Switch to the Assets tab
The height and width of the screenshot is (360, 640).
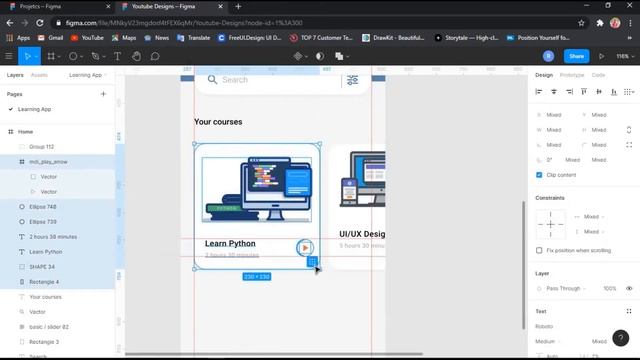coord(39,75)
